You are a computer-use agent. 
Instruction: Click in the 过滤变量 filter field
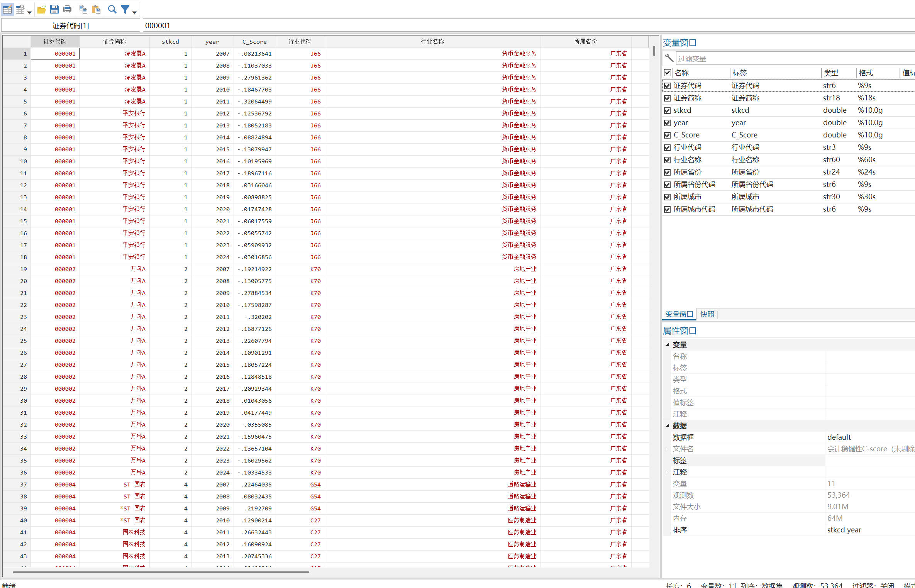[x=791, y=59]
